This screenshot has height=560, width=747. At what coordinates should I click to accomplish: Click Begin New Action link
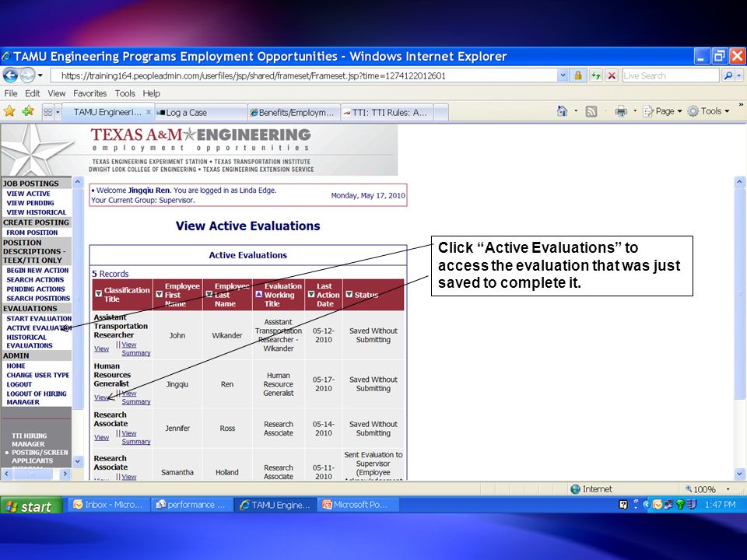37,270
